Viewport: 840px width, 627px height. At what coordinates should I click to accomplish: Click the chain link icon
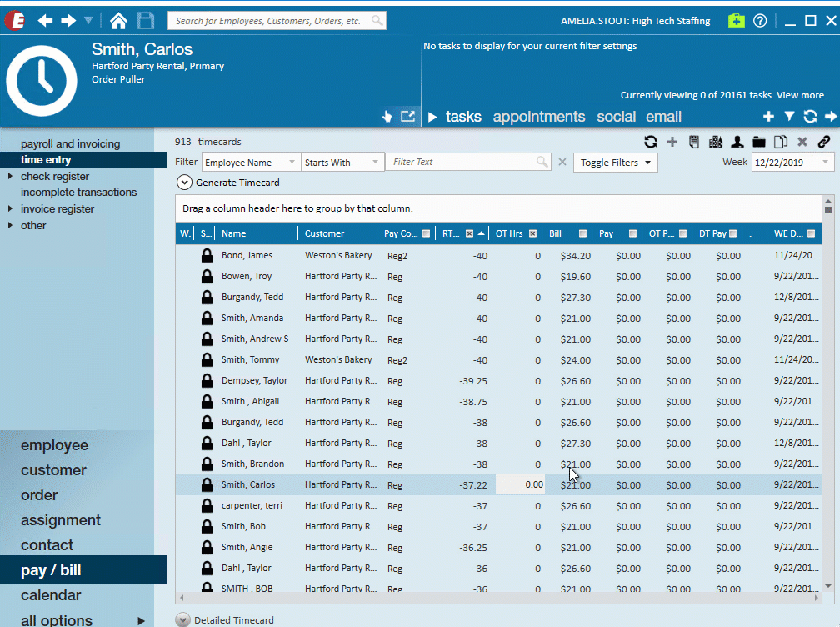(x=824, y=143)
